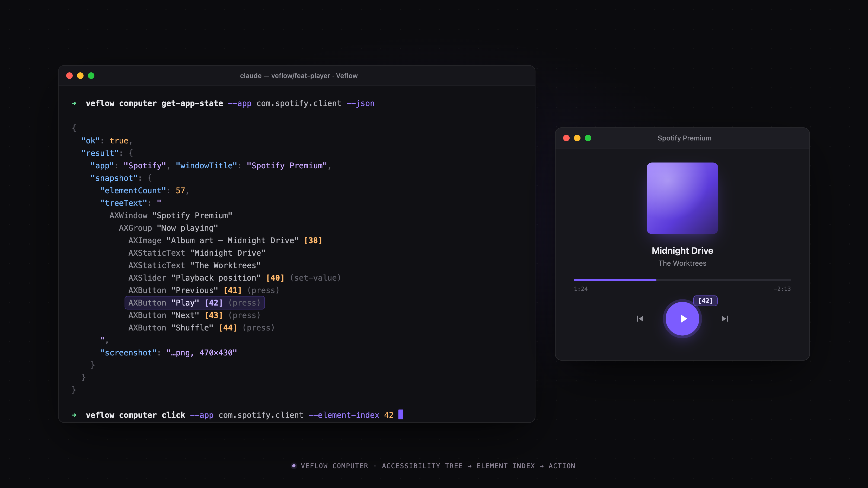Click the AXSlider "Playback position" [40] line
This screenshot has width=868, height=488.
coord(235,278)
